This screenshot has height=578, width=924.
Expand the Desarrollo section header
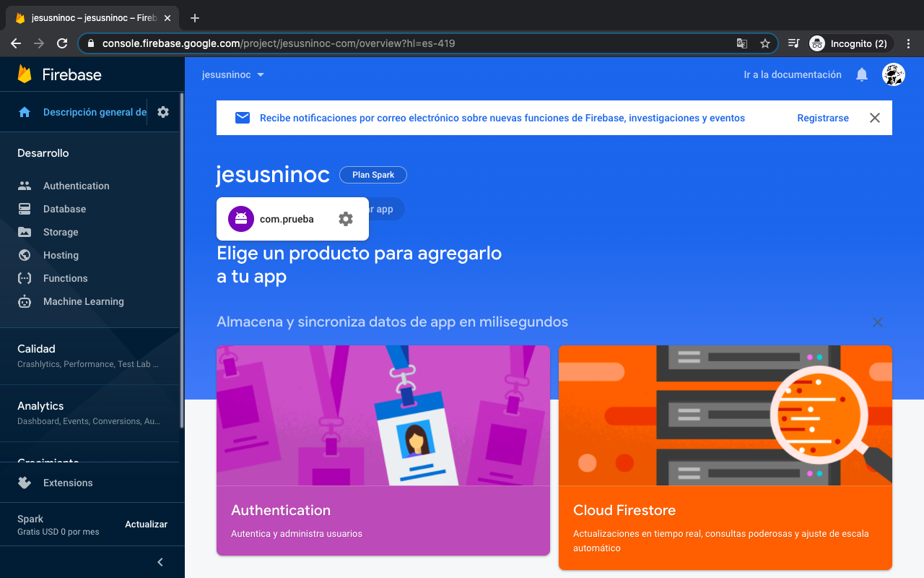[x=43, y=153]
